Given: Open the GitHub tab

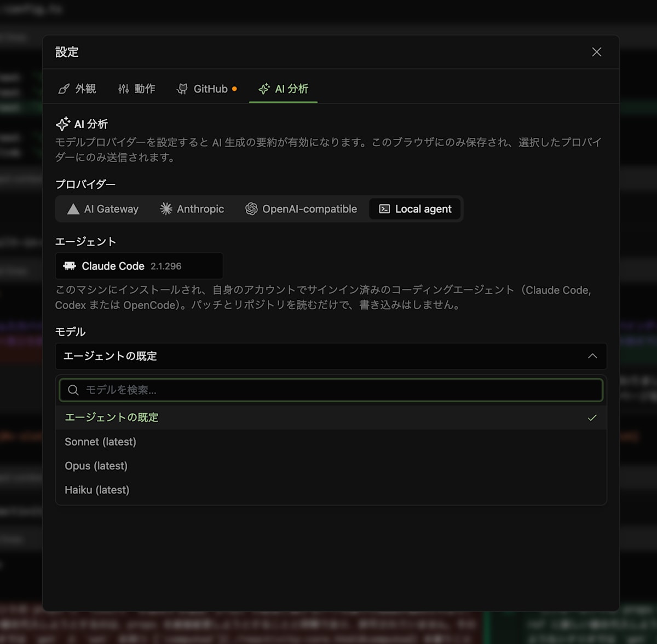Looking at the screenshot, I should 206,89.
